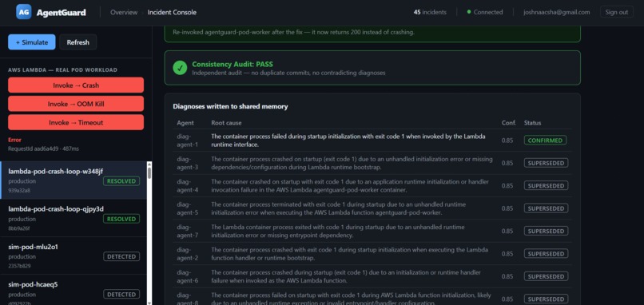This screenshot has height=305, width=644.
Task: Click the Agent column header
Action: (x=185, y=123)
